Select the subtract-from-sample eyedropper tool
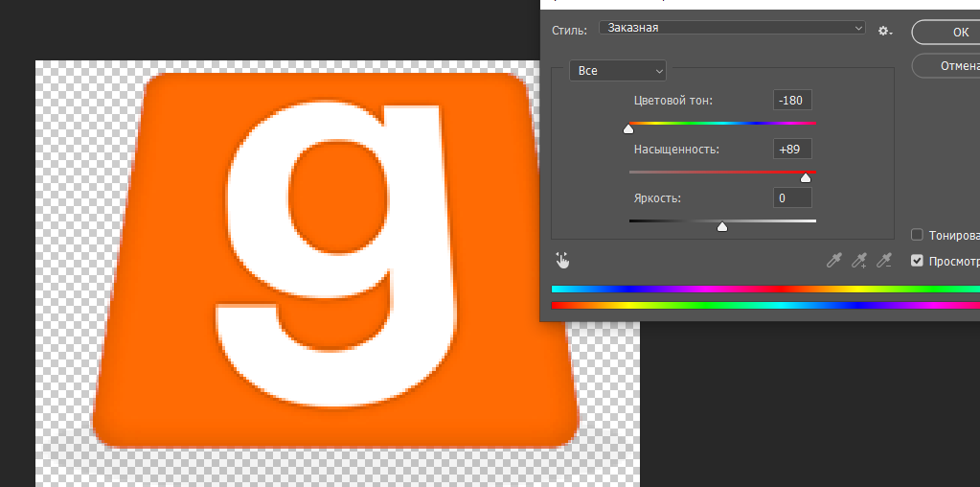This screenshot has height=487, width=980. click(884, 260)
